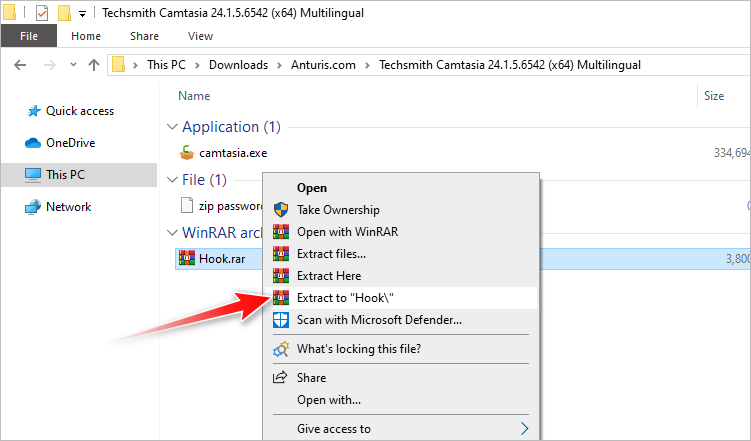
Task: Click the camtasia.exe application icon
Action: [187, 153]
